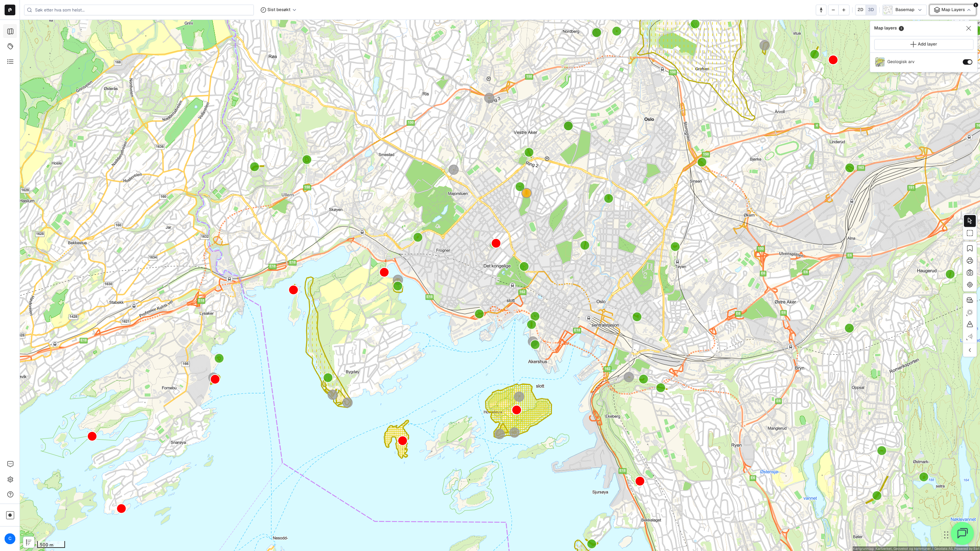Click the drag-handle dots beside the chat widget

(x=946, y=535)
